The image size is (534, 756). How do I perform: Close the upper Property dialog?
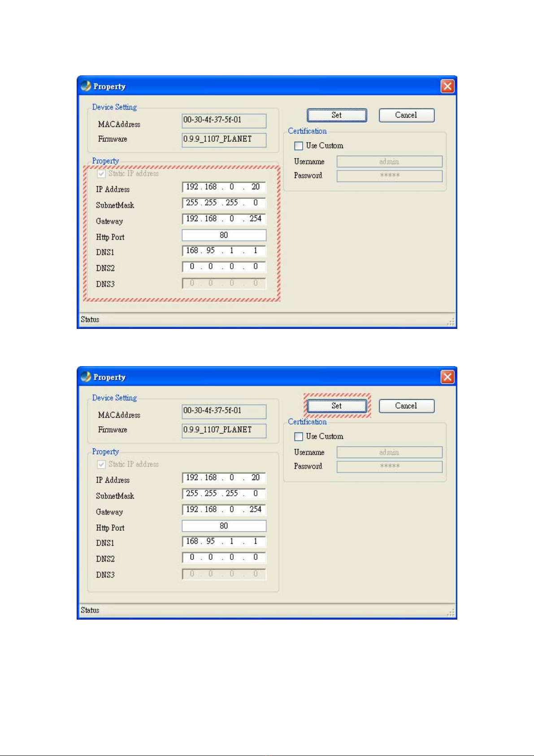click(x=447, y=86)
